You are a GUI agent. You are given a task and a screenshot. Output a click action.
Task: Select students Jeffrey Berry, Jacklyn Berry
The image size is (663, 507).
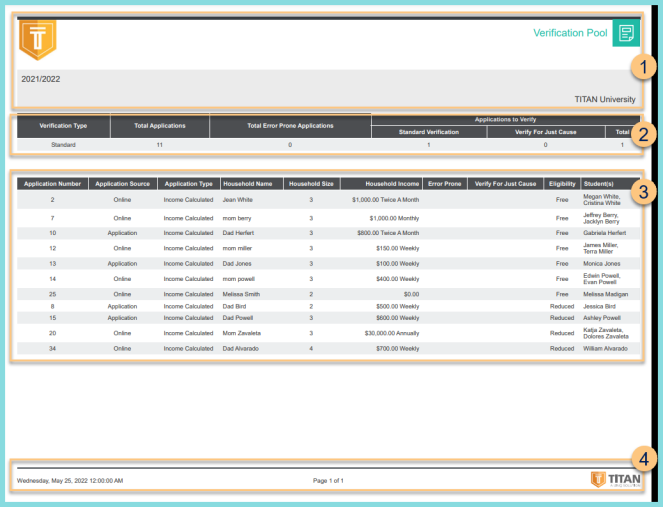pos(601,219)
